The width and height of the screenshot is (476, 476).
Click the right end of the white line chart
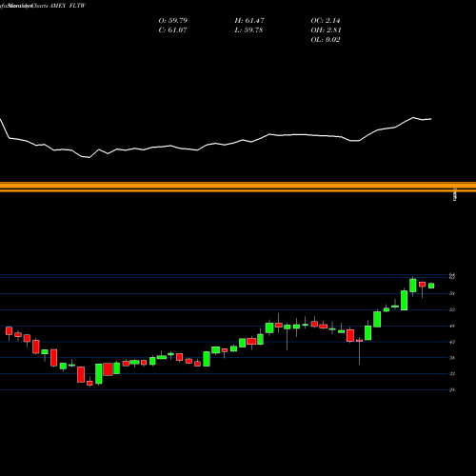[x=431, y=119]
